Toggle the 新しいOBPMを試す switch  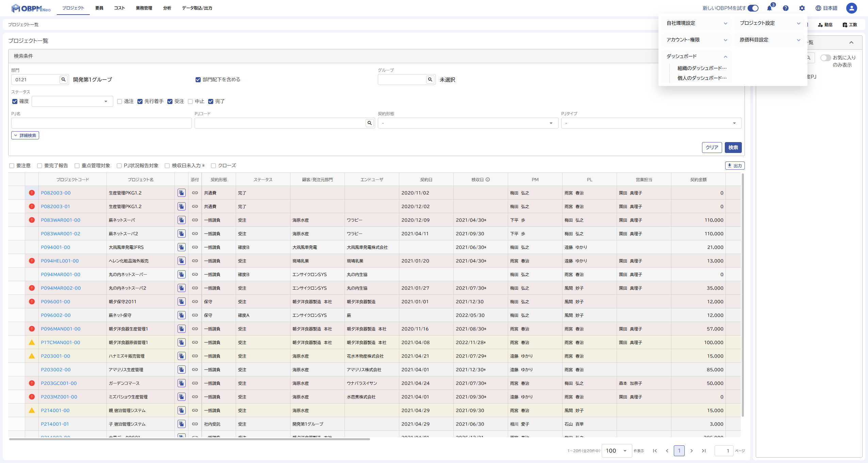click(753, 8)
